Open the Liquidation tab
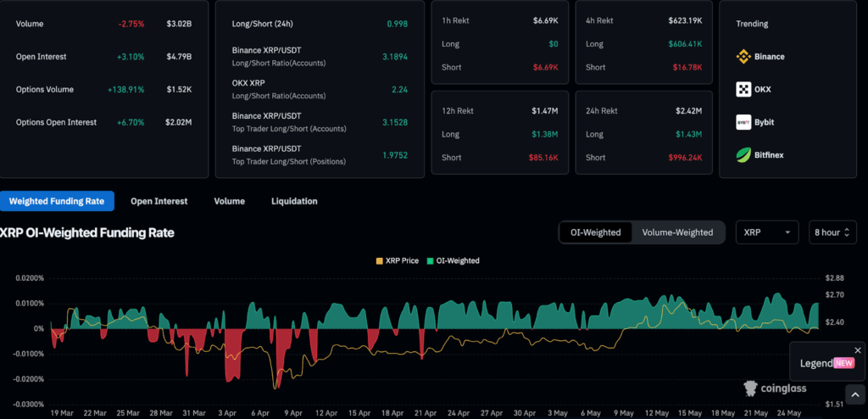Image resolution: width=868 pixels, height=419 pixels. tap(294, 201)
